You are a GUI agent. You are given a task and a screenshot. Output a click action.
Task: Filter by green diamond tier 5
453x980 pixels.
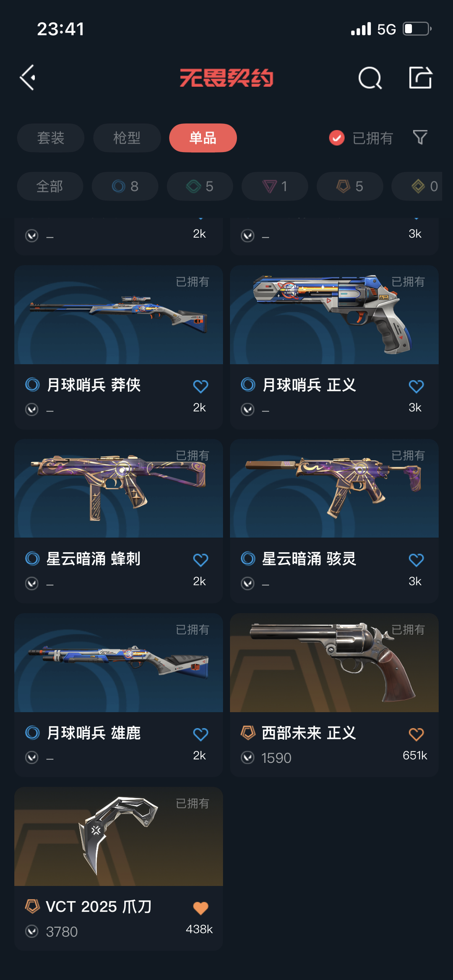point(200,186)
